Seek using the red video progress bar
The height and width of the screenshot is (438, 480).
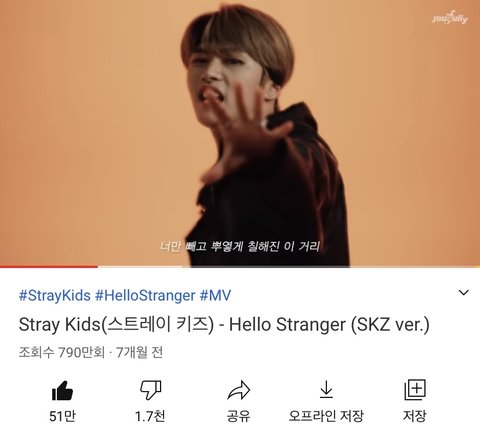coord(49,266)
